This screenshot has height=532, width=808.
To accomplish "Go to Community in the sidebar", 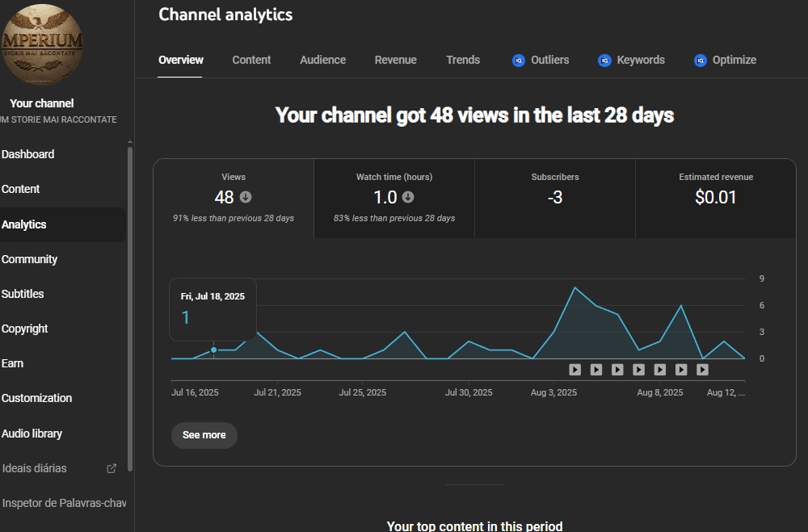I will click(29, 259).
